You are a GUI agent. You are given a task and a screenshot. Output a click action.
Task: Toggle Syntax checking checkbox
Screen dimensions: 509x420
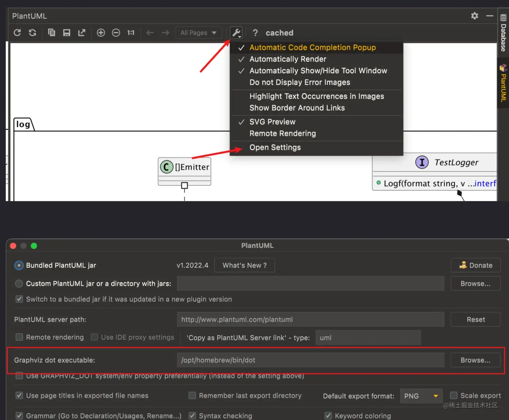[x=192, y=416]
